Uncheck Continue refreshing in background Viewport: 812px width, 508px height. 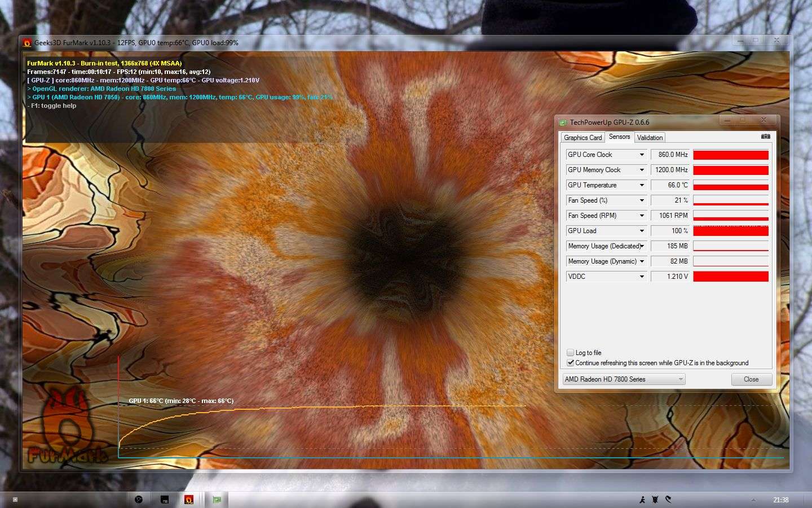pos(570,362)
